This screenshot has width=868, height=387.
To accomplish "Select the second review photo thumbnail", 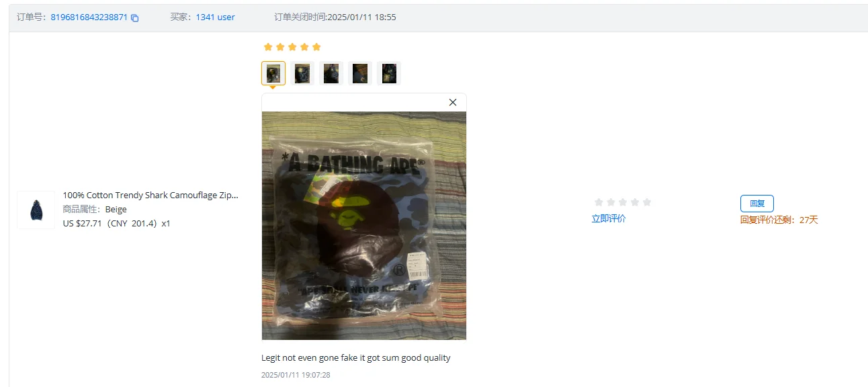I will point(302,73).
